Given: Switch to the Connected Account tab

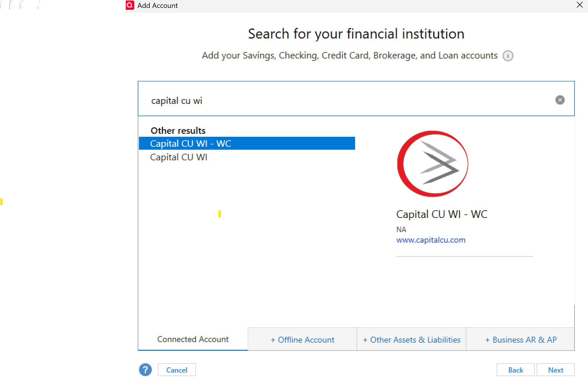Looking at the screenshot, I should 193,339.
